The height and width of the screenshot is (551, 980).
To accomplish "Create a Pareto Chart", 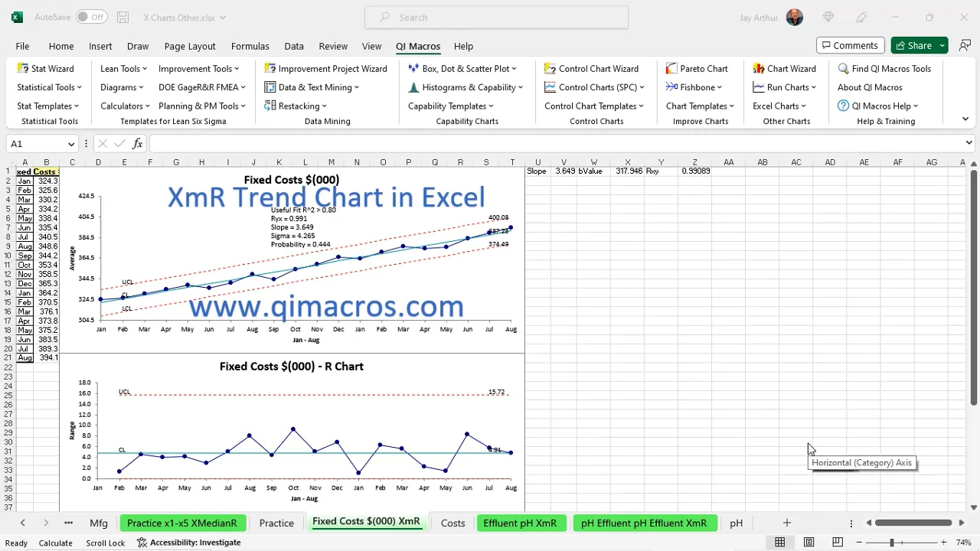I will click(x=697, y=69).
